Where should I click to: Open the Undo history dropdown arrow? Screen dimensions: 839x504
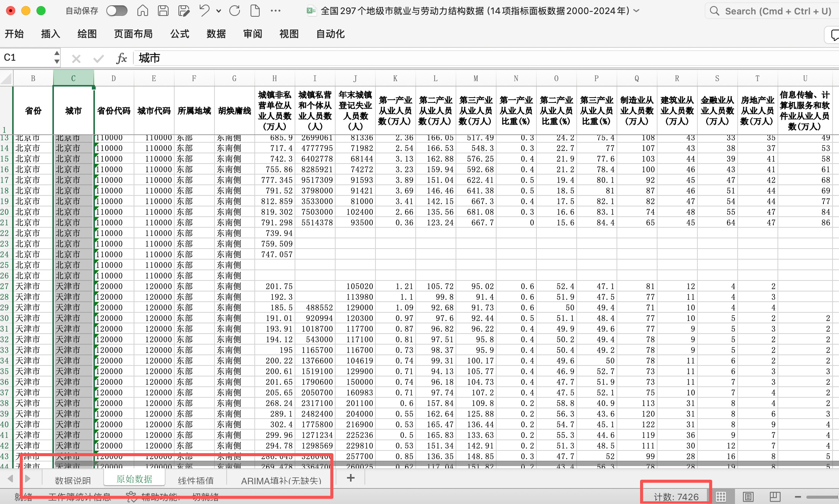[x=219, y=11]
